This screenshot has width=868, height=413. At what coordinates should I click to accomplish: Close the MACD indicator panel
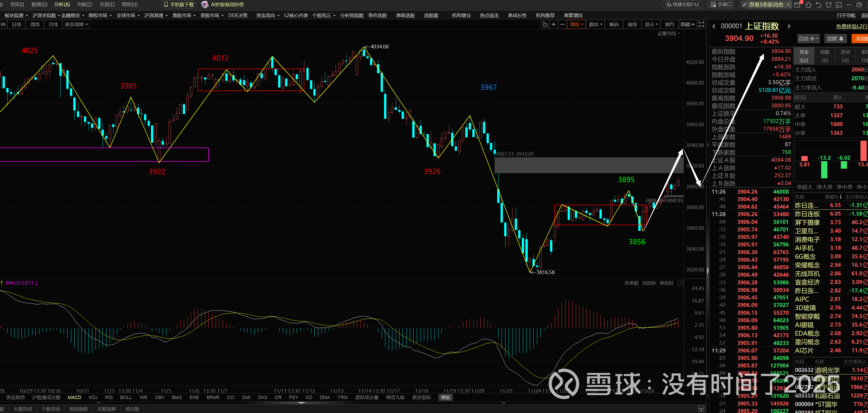(x=680, y=283)
